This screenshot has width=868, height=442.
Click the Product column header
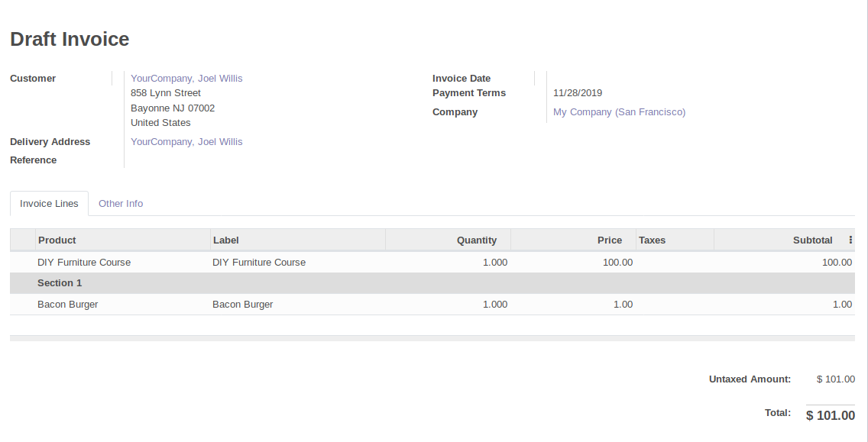tap(57, 240)
